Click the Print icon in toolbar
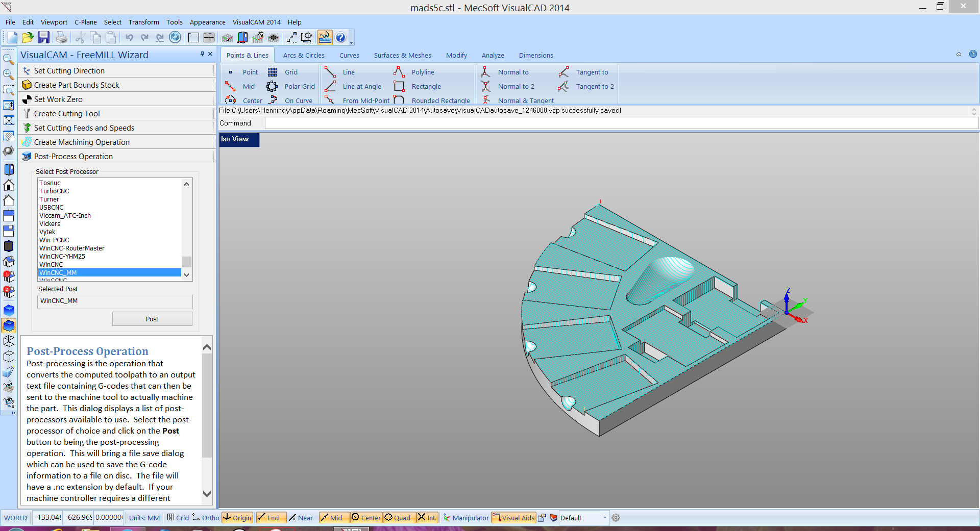The image size is (980, 531). (61, 37)
